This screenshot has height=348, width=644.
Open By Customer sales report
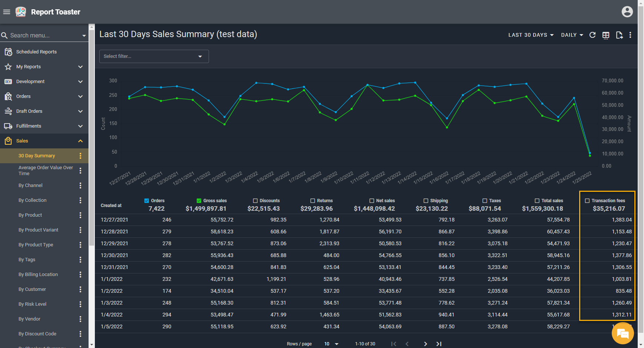click(x=32, y=289)
